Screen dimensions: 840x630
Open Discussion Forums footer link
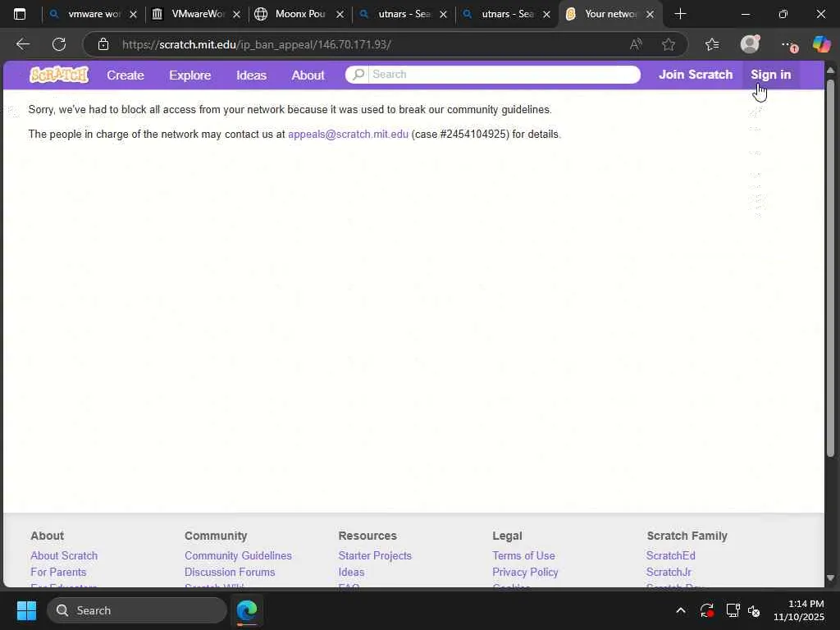click(230, 572)
